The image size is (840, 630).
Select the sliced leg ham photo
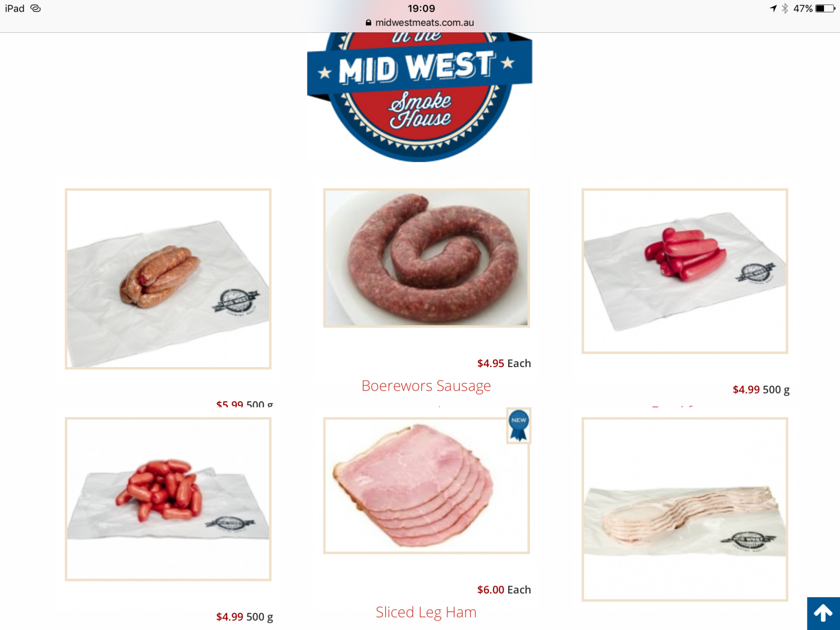tap(426, 486)
